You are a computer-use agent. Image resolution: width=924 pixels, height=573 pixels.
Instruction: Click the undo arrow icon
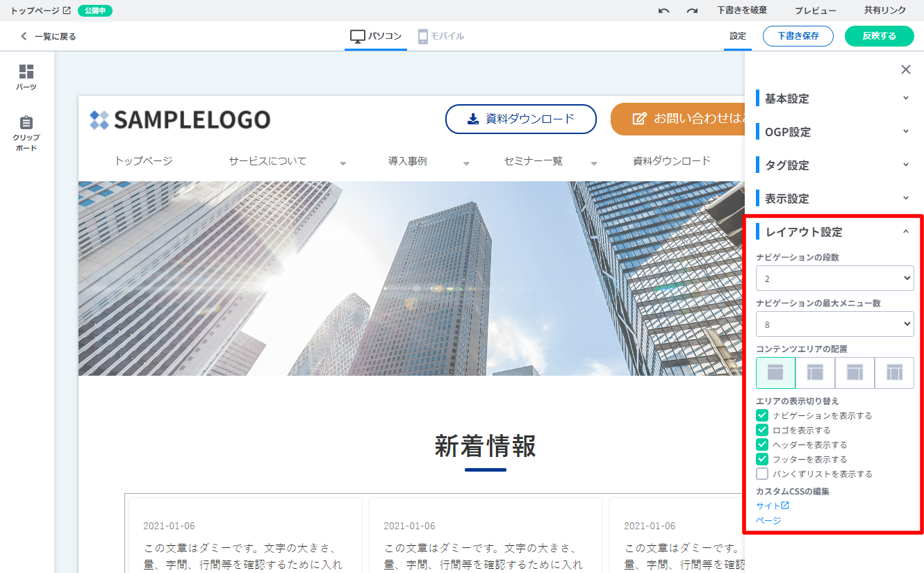[x=664, y=10]
